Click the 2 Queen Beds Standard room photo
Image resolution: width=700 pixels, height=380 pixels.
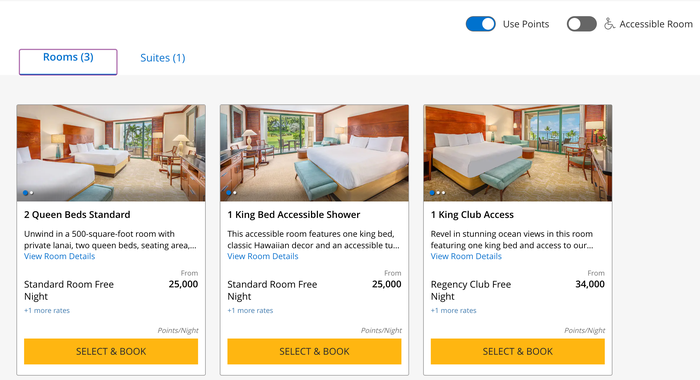(x=111, y=153)
